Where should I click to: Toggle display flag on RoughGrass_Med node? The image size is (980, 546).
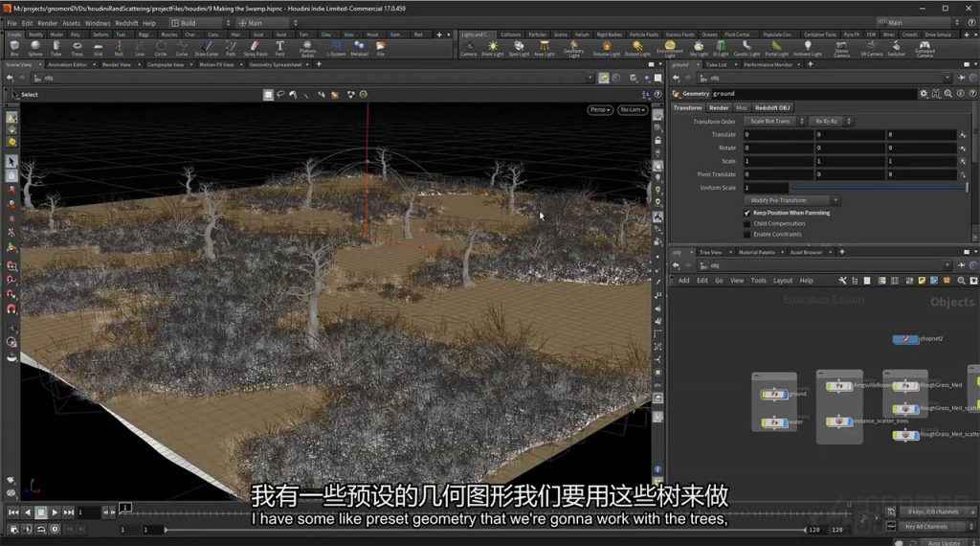(915, 386)
